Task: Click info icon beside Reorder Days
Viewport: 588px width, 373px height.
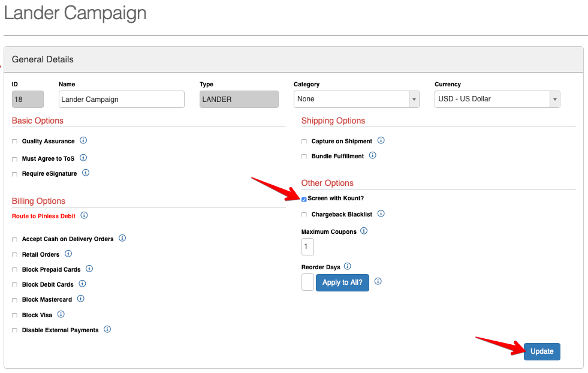Action: (348, 267)
